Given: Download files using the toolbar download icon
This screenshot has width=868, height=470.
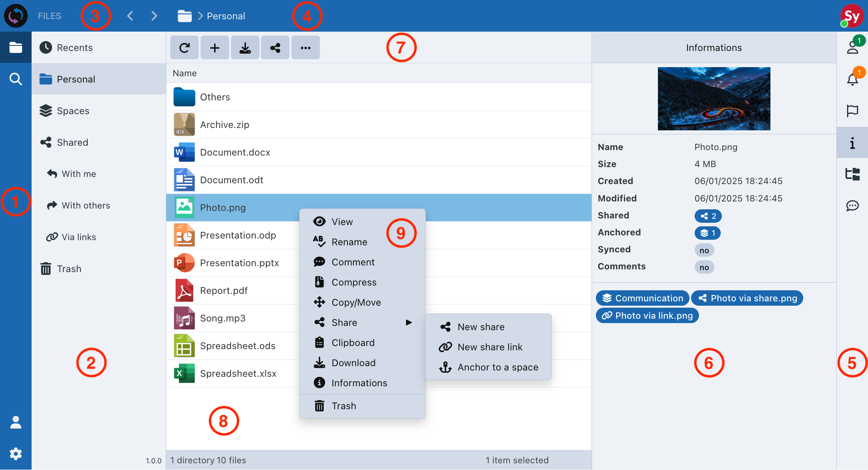Looking at the screenshot, I should (245, 47).
